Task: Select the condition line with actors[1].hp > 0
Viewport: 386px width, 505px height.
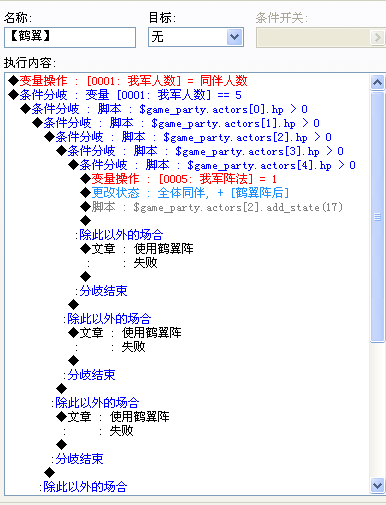Action: coord(176,123)
